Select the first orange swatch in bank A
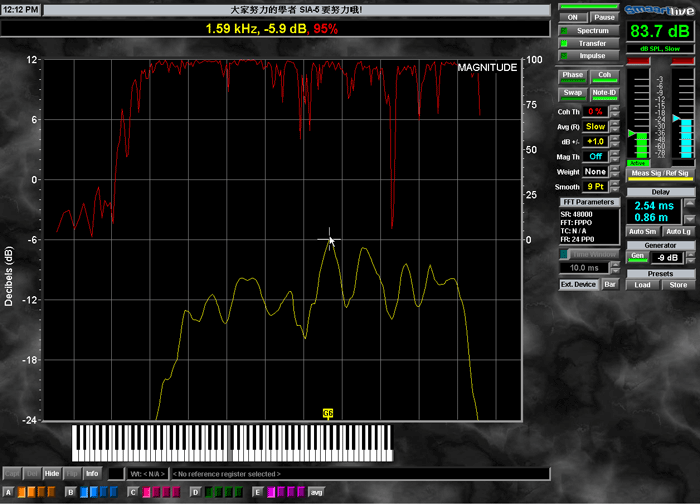This screenshot has width=700, height=504. [x=22, y=493]
